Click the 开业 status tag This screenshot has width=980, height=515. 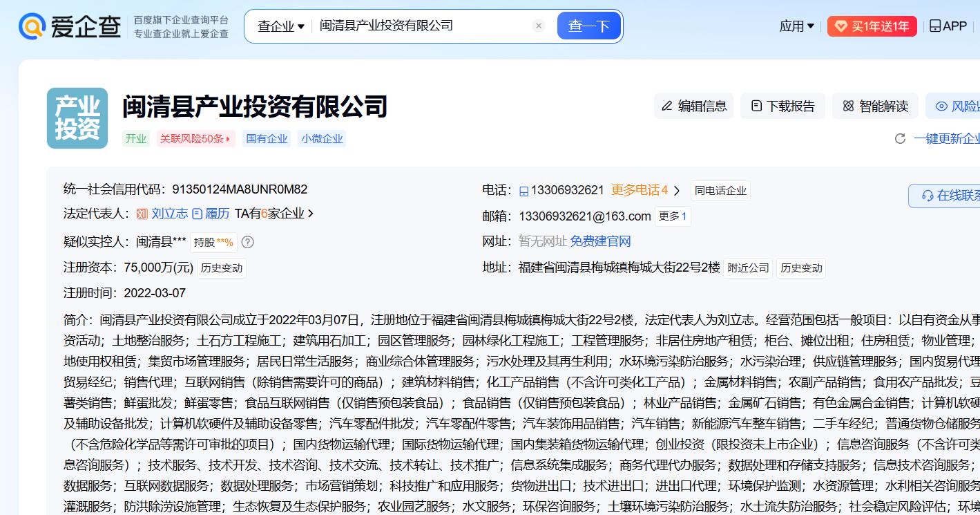pos(136,138)
